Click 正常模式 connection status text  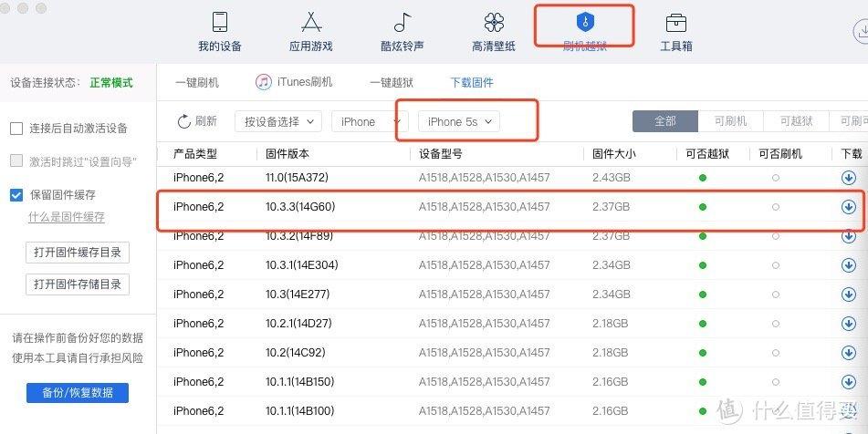pyautogui.click(x=111, y=83)
